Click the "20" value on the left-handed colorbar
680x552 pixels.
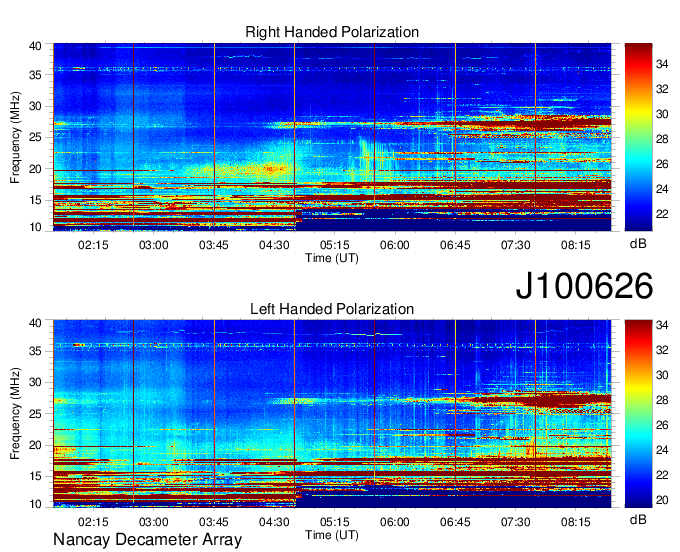662,500
